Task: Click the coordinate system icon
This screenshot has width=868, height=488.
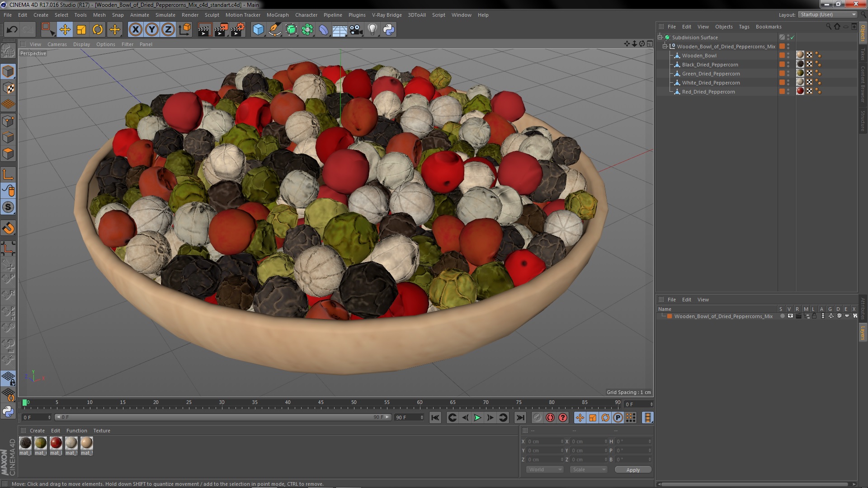Action: (x=185, y=30)
